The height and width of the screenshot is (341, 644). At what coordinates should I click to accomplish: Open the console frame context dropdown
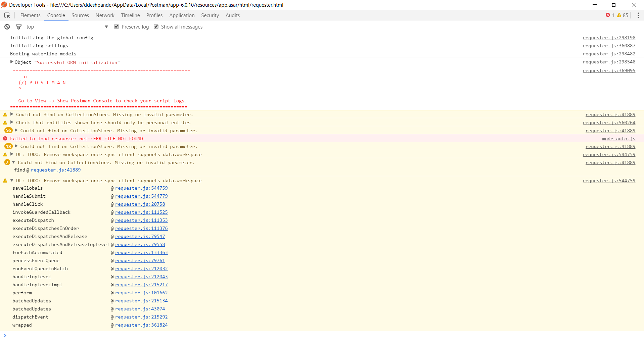(x=106, y=27)
